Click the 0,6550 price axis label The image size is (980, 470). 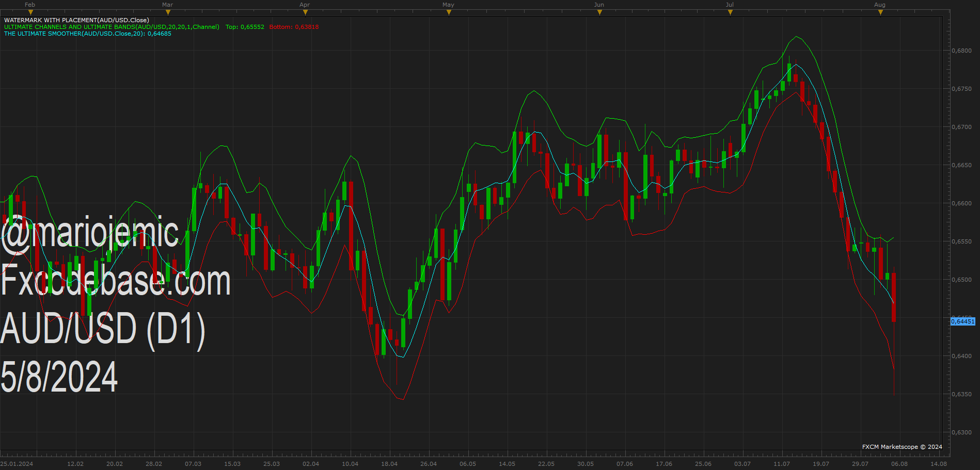click(962, 241)
